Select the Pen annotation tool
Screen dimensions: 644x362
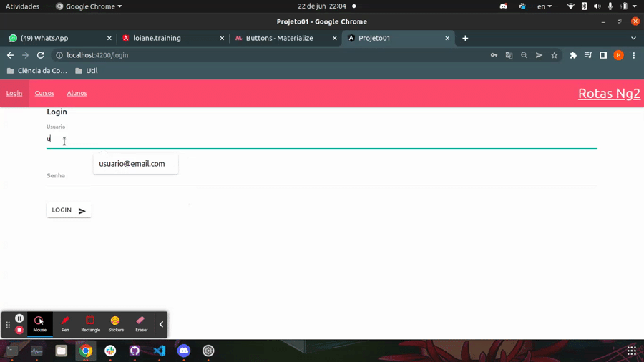coord(65,324)
